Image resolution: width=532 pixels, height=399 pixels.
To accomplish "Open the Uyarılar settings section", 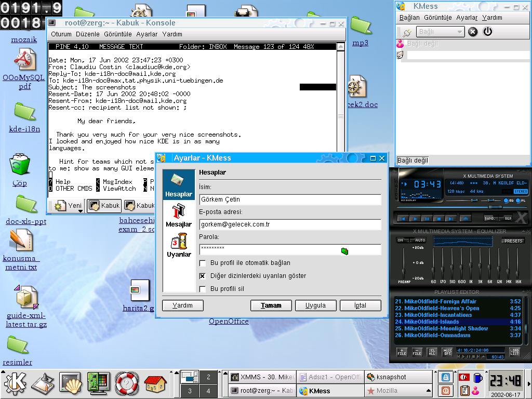I will pos(178,245).
